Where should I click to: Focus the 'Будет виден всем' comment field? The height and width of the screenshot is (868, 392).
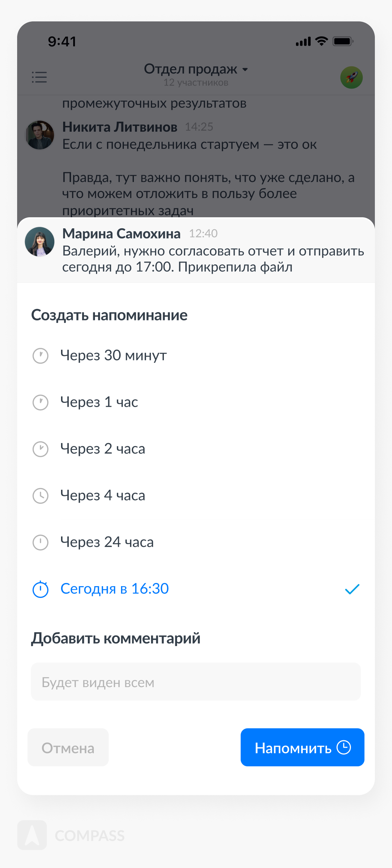coord(196,682)
